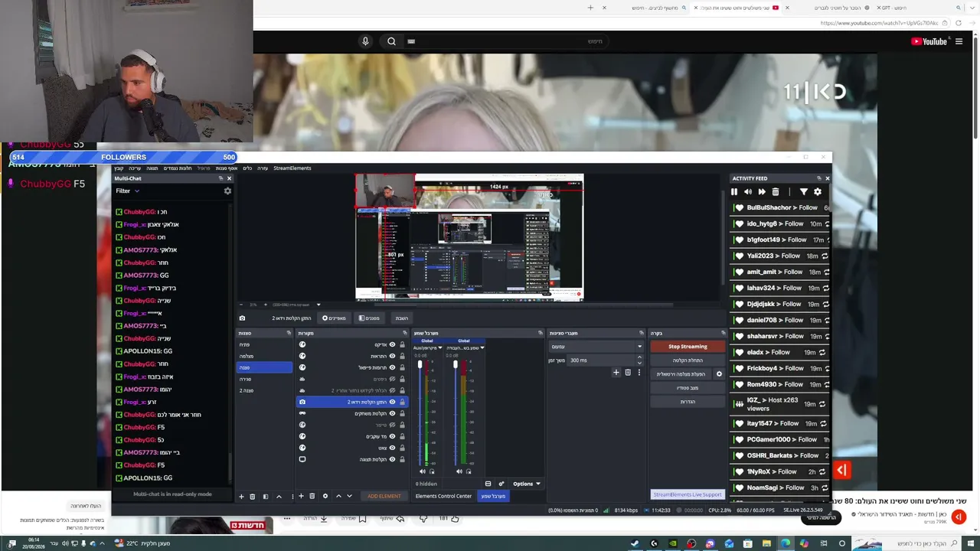
Task: Hide the הקלטת משחקים source
Action: coord(392,413)
